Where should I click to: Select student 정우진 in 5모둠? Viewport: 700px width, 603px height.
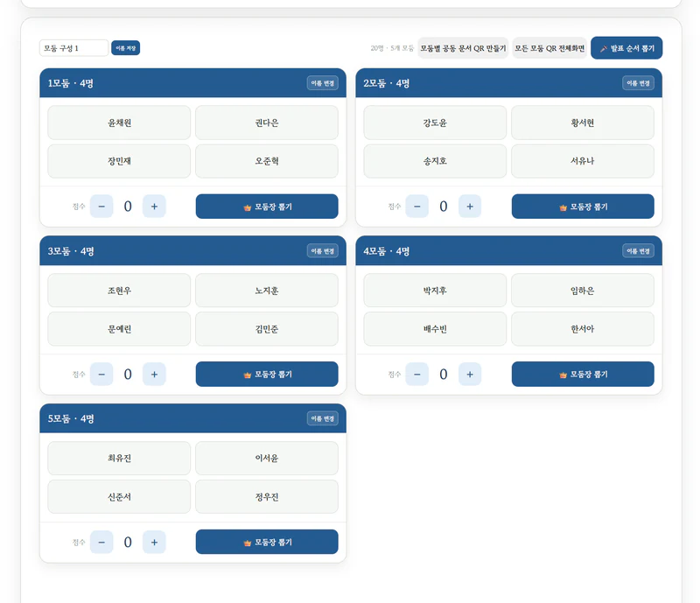(x=267, y=497)
